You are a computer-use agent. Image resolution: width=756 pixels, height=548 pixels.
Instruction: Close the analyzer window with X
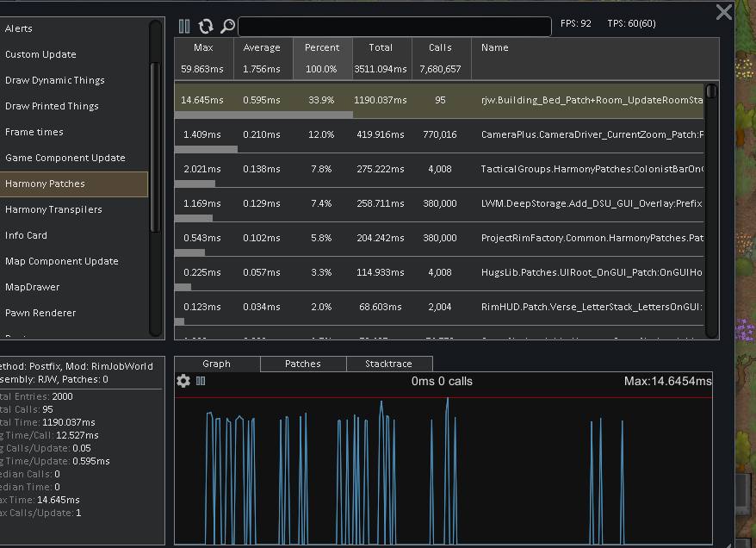tap(723, 12)
